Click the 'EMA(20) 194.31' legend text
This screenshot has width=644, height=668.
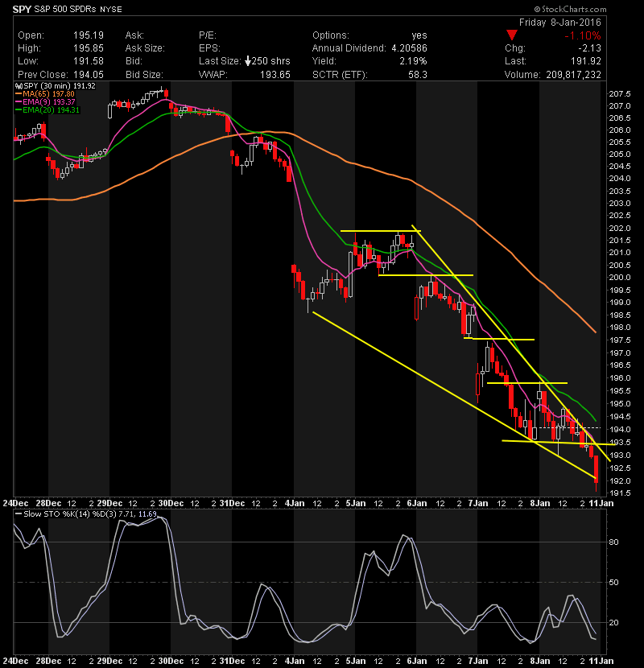coord(52,110)
